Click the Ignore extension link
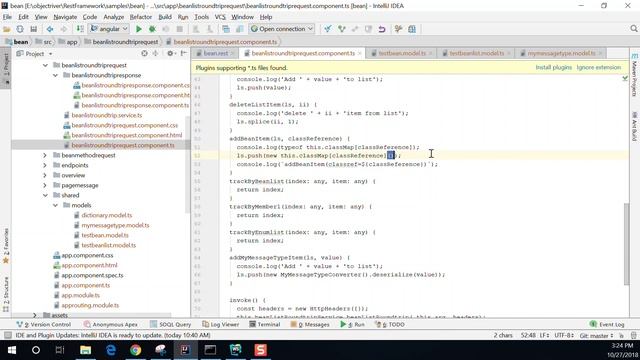The width and height of the screenshot is (640, 360). tap(598, 67)
